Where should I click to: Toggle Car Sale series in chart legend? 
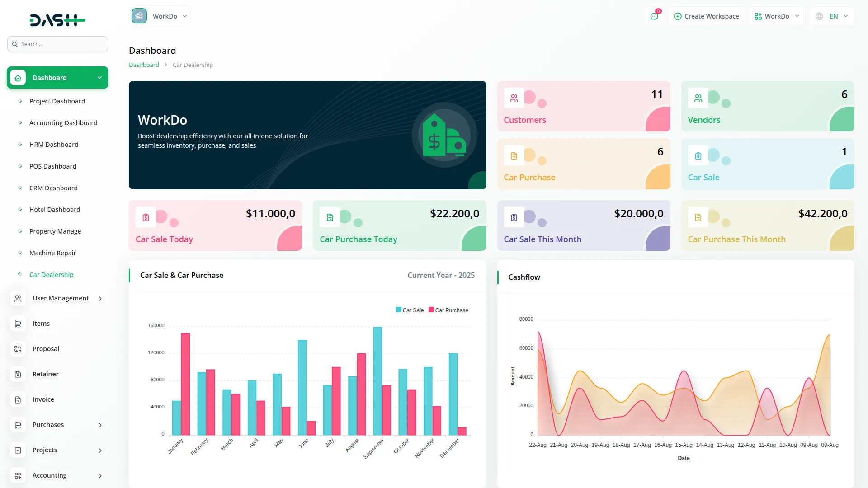pos(410,310)
